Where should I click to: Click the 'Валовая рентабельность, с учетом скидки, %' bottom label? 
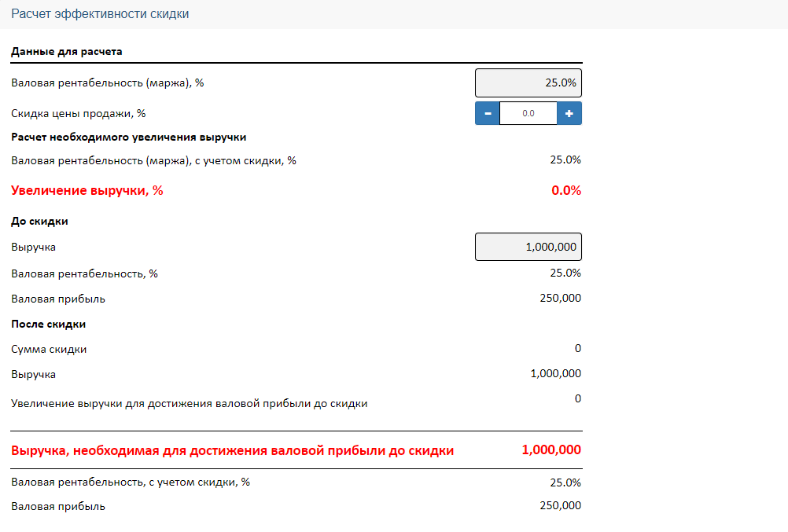pos(131,482)
